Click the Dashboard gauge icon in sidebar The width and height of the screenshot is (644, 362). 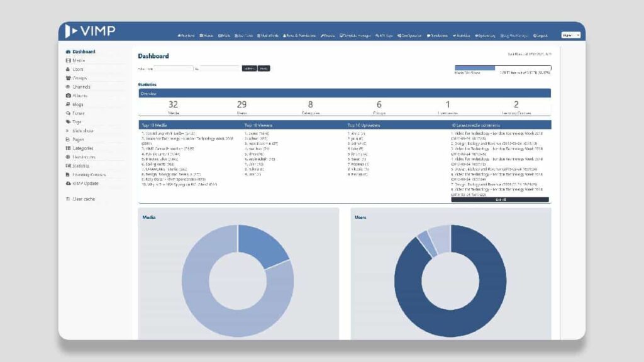coord(68,52)
